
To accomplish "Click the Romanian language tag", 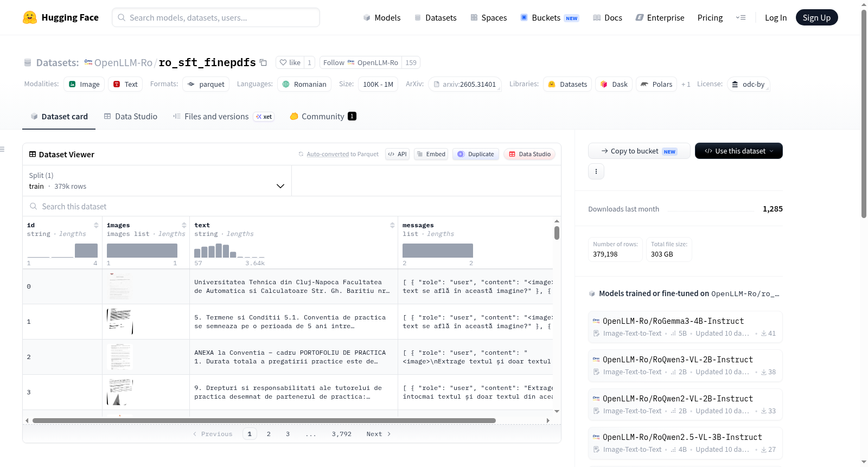I will (x=304, y=84).
